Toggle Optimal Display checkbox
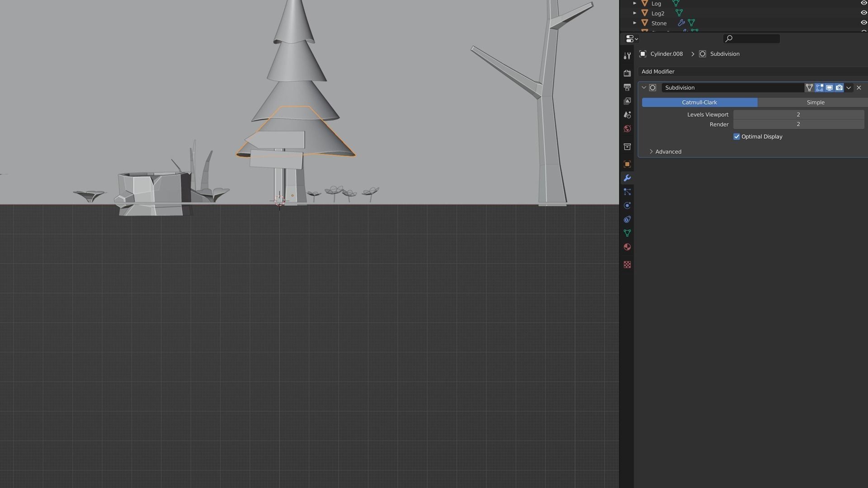 [736, 136]
